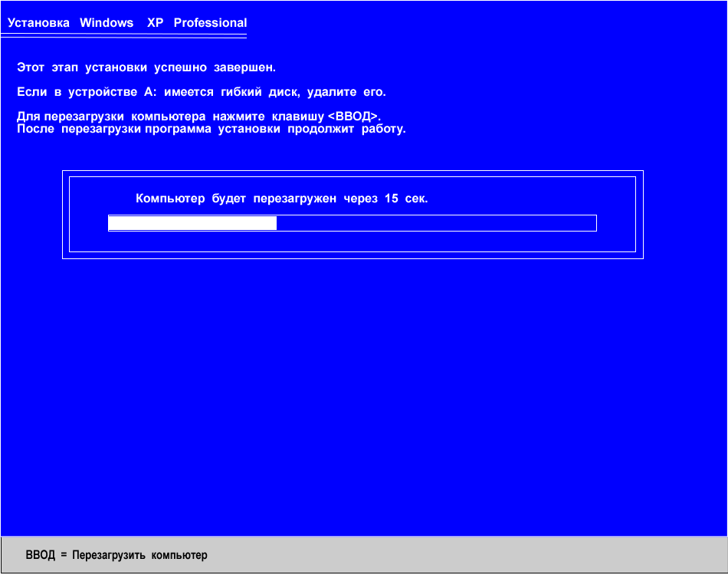Click 'ВВОД = Перезагрузить компьютер' in the status bar
Image resolution: width=728 pixels, height=575 pixels.
[116, 555]
